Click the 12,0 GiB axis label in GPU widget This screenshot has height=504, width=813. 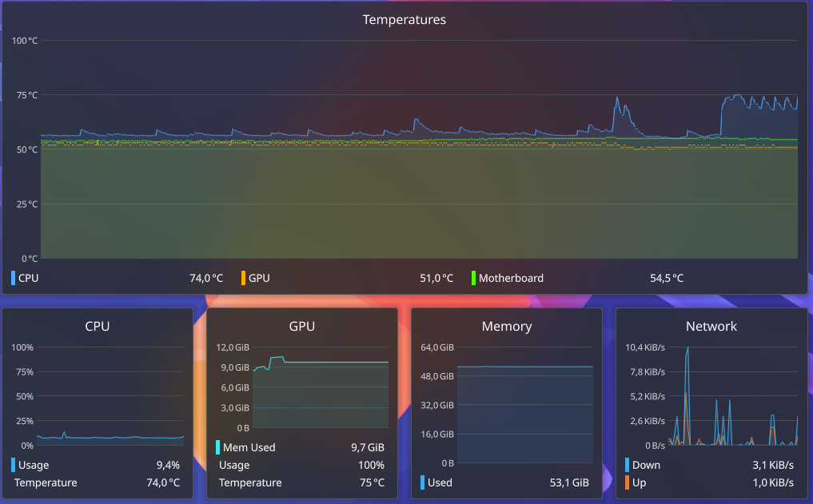pos(233,347)
